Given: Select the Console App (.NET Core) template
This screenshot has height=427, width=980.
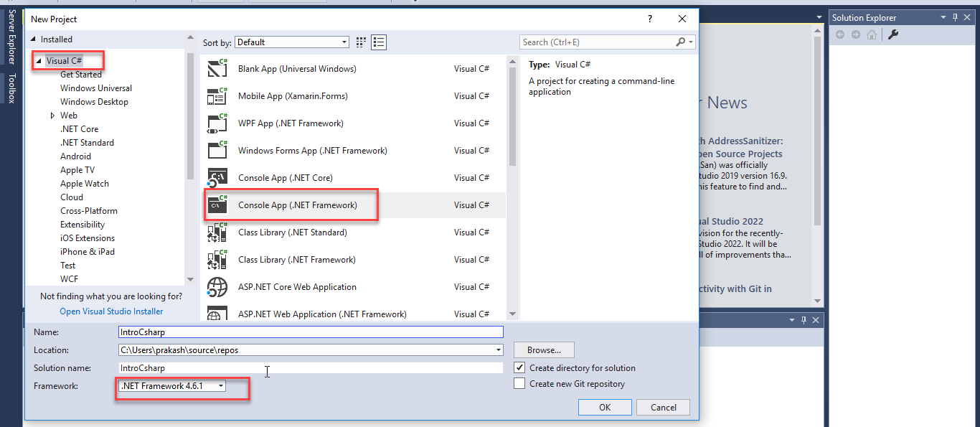Looking at the screenshot, I should 291,177.
